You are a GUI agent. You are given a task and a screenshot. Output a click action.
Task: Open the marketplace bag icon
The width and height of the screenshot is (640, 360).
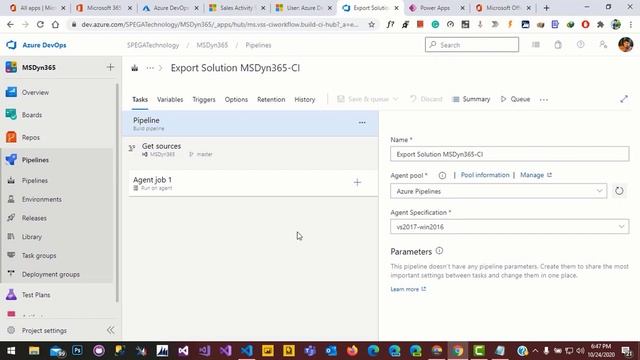coord(558,45)
